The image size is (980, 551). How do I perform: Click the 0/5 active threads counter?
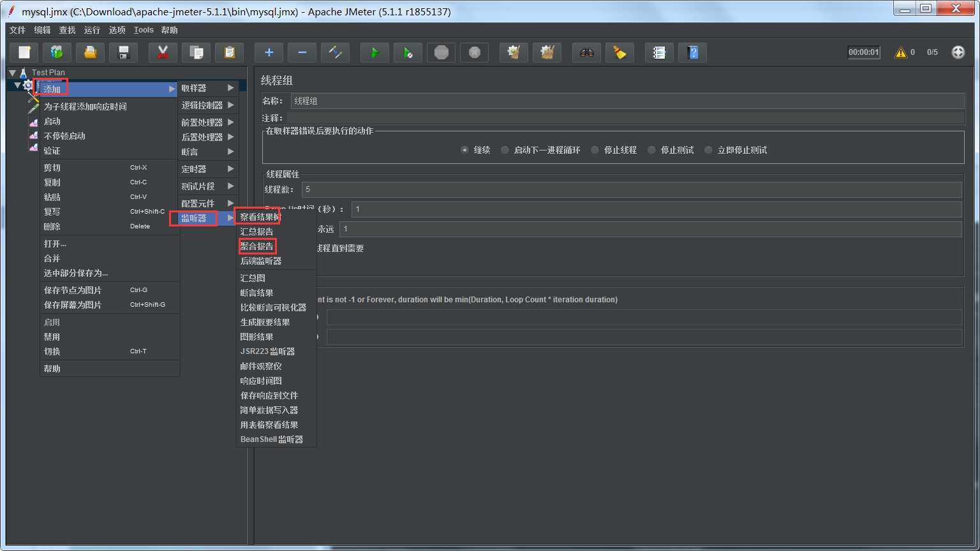coord(932,52)
